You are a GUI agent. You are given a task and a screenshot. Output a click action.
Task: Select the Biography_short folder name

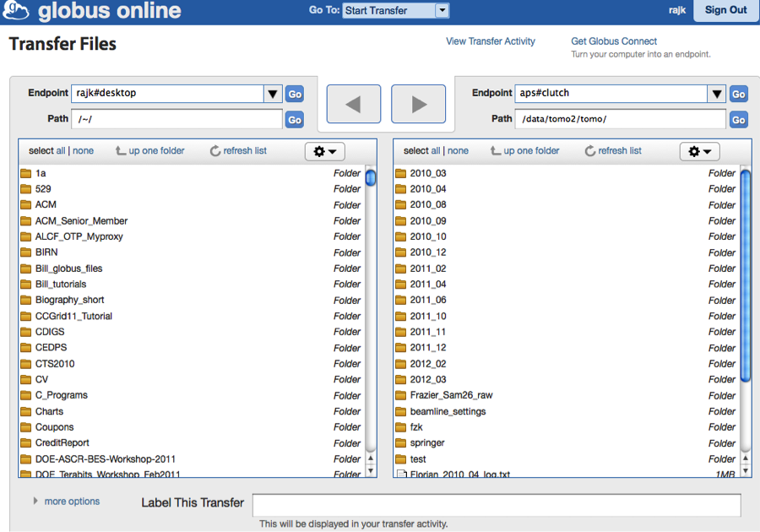point(70,300)
